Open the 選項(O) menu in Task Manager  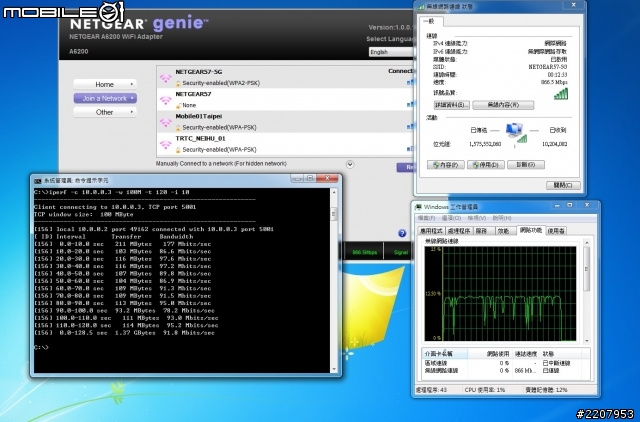click(451, 218)
